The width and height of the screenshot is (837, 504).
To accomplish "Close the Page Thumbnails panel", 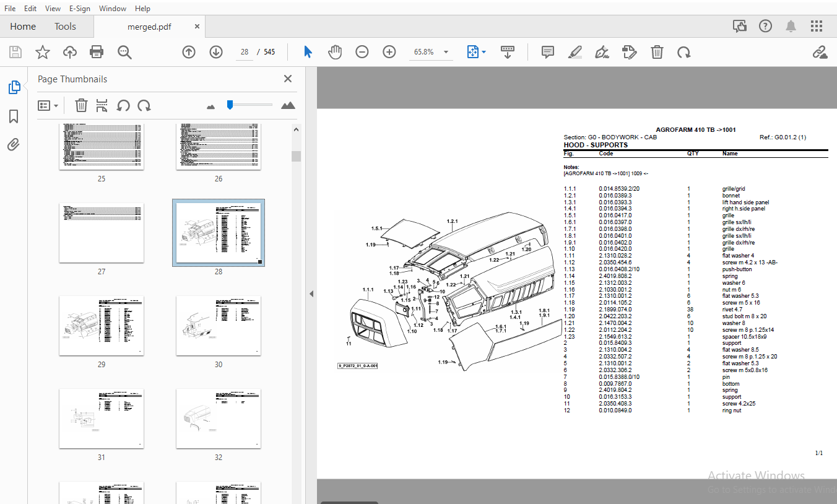I will point(288,79).
